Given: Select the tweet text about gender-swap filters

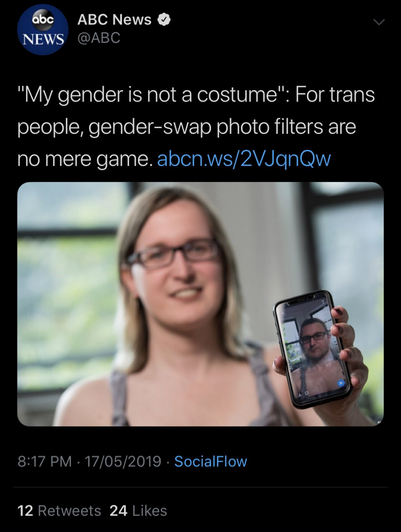Looking at the screenshot, I should (197, 127).
